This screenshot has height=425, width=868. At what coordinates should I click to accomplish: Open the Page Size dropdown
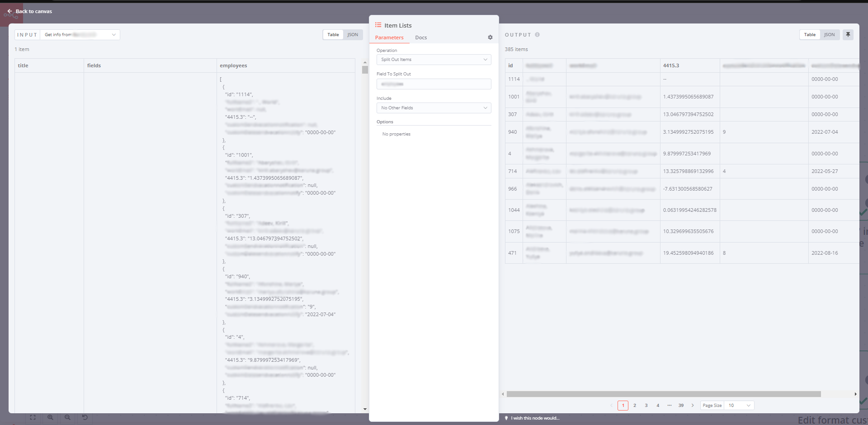[x=739, y=406]
